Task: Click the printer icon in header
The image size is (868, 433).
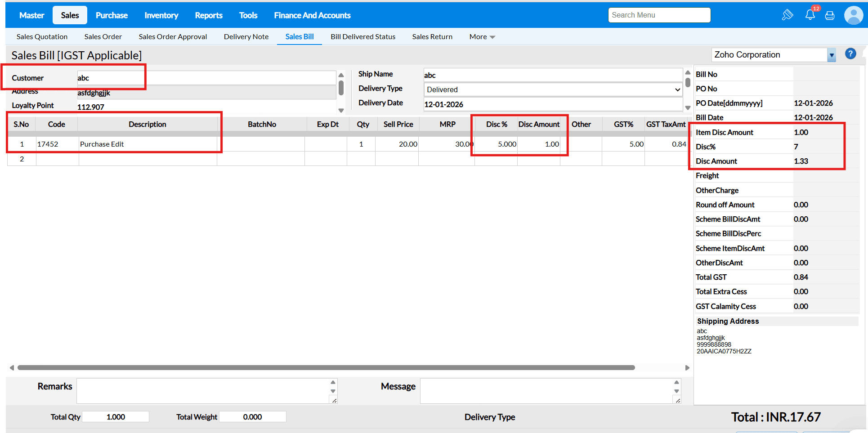Action: coord(830,16)
